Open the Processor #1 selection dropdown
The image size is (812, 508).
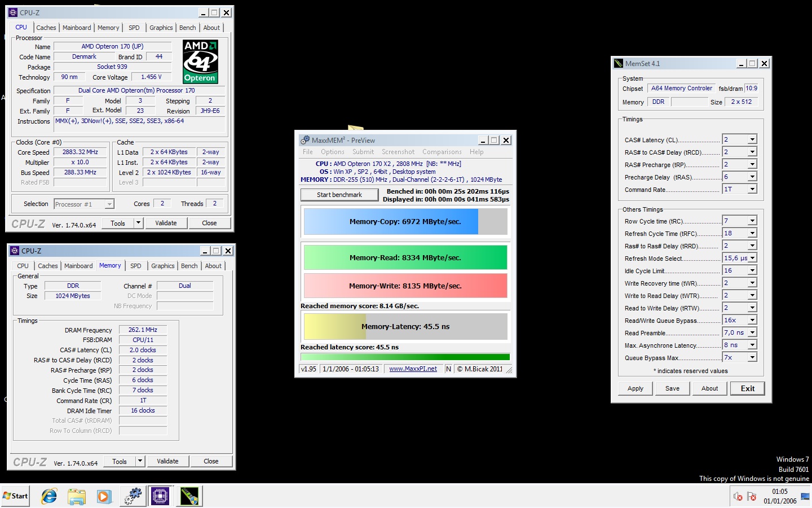[x=109, y=204]
